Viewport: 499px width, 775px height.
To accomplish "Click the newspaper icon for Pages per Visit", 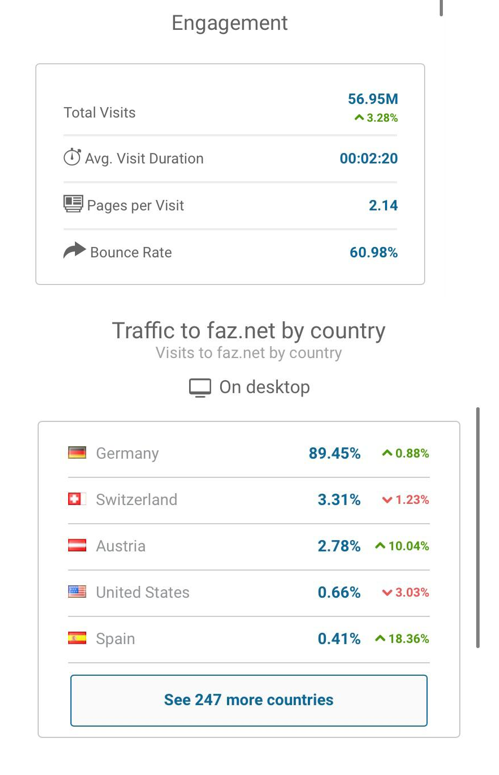I will pos(73,204).
